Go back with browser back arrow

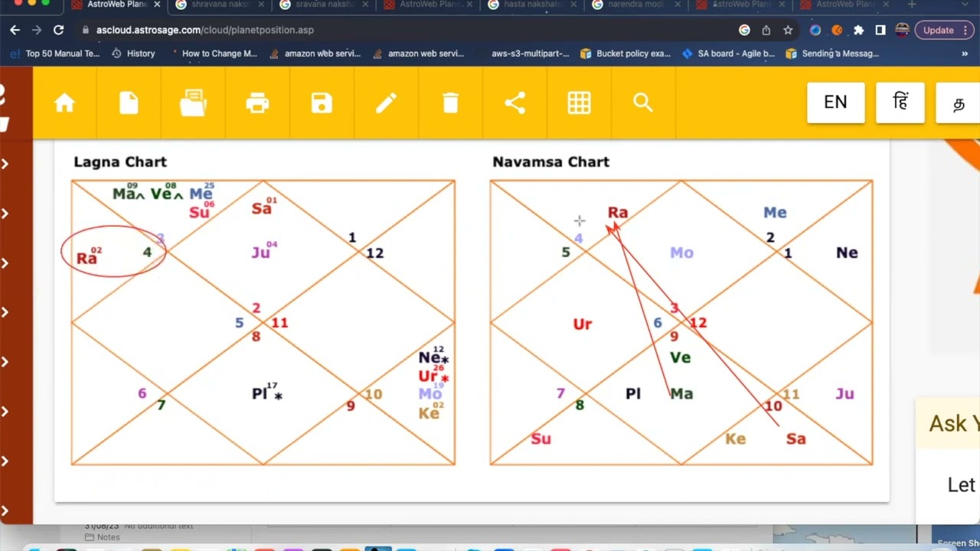click(15, 30)
